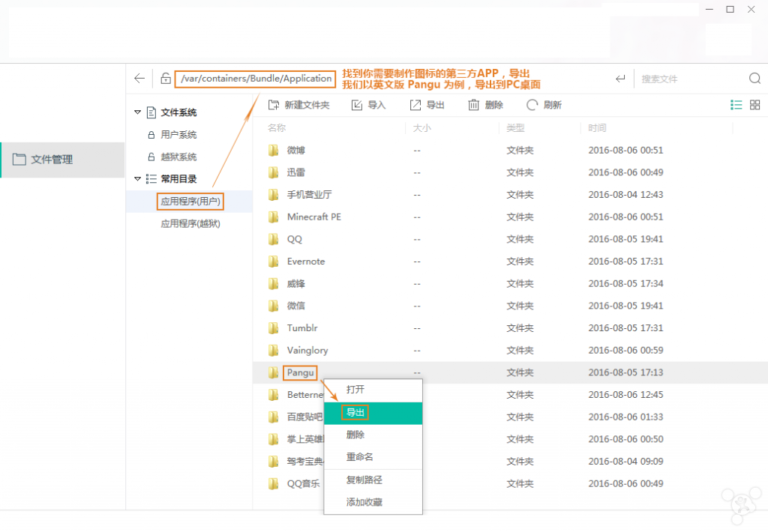This screenshot has width=768, height=532.
Task: Select 应用程序(越狱) directory
Action: [x=190, y=224]
